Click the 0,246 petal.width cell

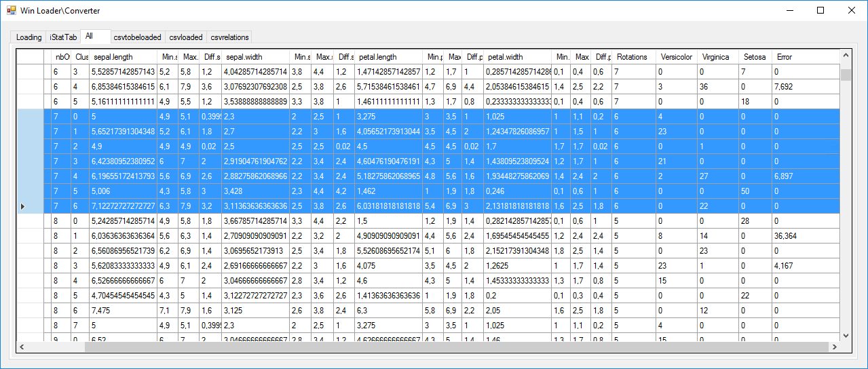tap(518, 191)
